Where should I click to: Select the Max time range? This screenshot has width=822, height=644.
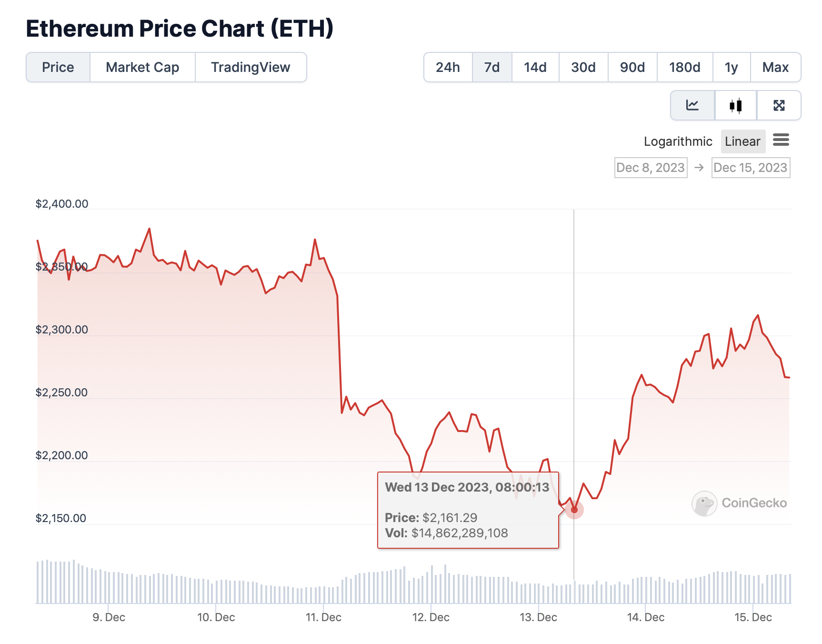pos(776,67)
